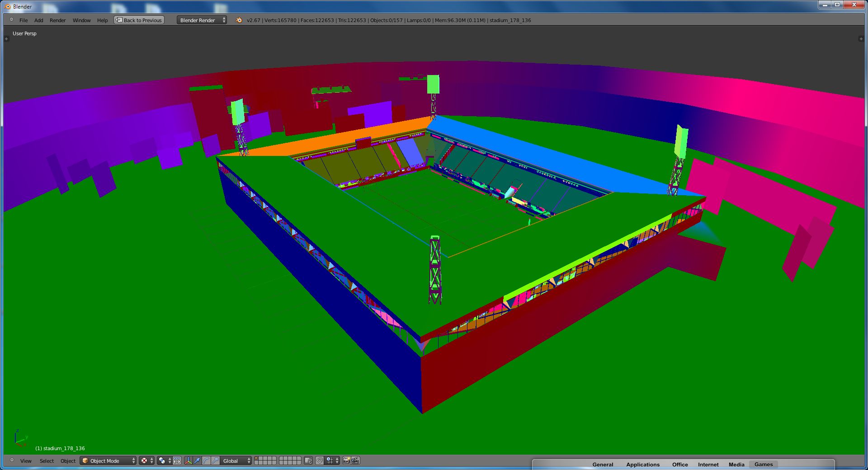
Task: Select the rotate manipulator arc icon
Action: point(206,461)
